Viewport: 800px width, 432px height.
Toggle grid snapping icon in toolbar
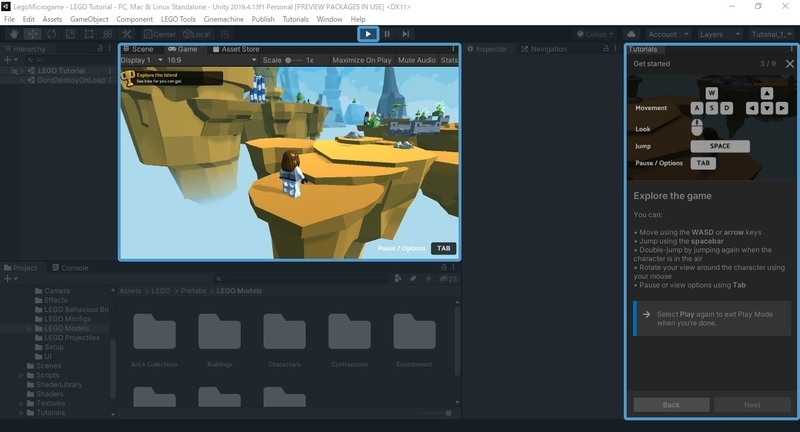pos(225,34)
